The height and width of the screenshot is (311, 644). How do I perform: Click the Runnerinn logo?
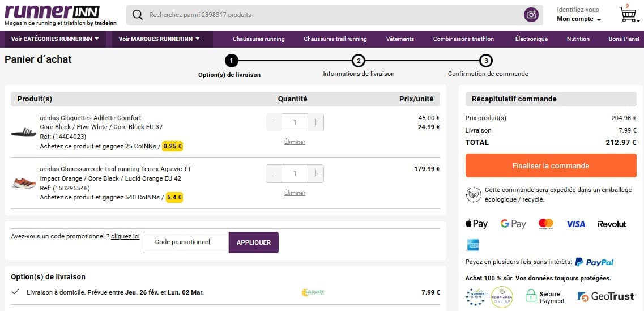52,15
